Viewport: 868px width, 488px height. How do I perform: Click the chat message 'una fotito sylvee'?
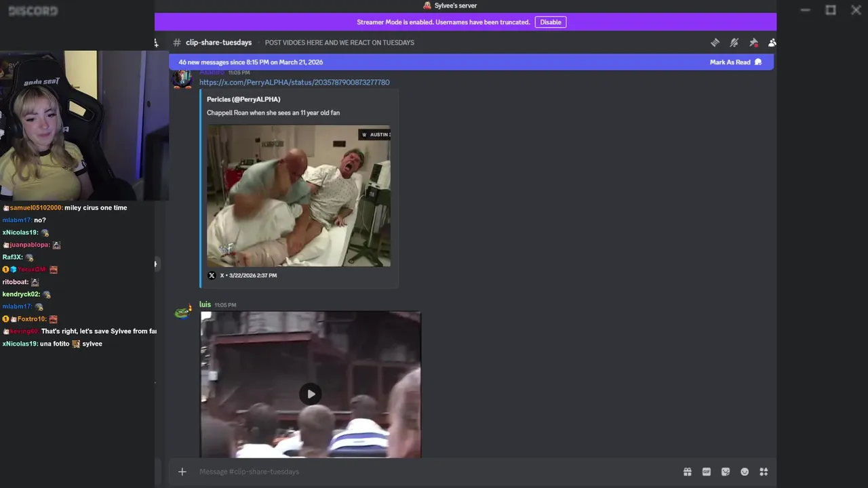(x=71, y=344)
